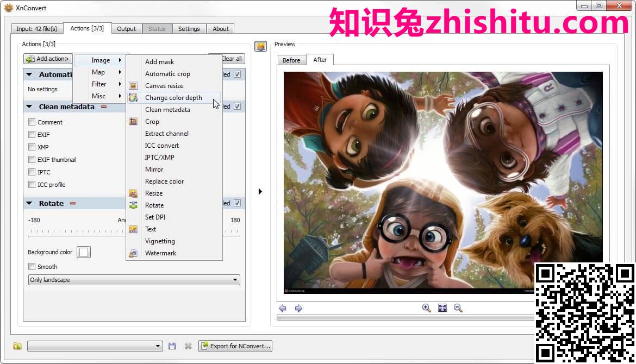Zoom out of the preview
636x364 pixels.
pos(458,308)
